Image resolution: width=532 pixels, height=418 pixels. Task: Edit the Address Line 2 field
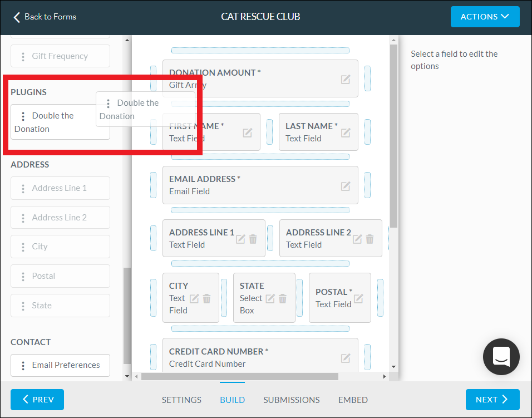click(x=357, y=239)
